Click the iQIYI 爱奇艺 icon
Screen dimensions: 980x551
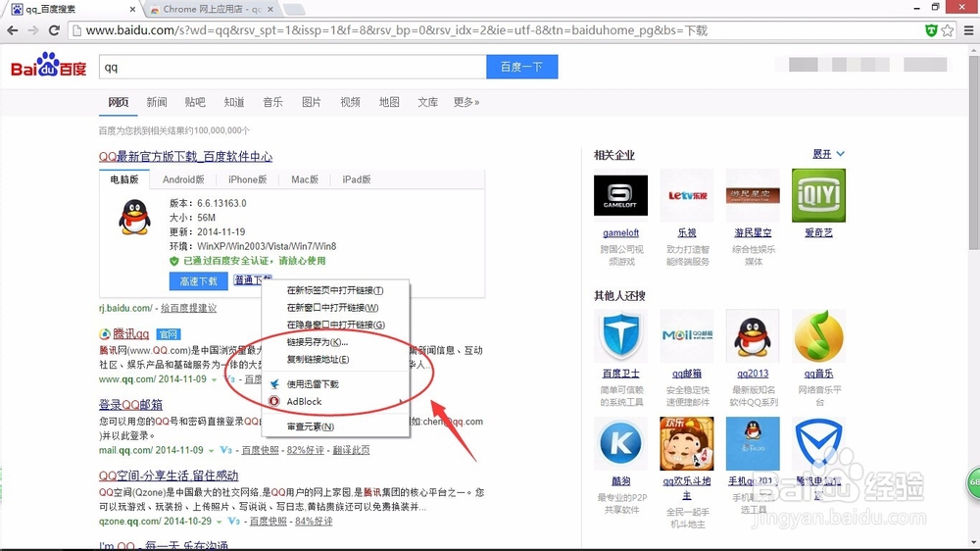click(x=818, y=195)
